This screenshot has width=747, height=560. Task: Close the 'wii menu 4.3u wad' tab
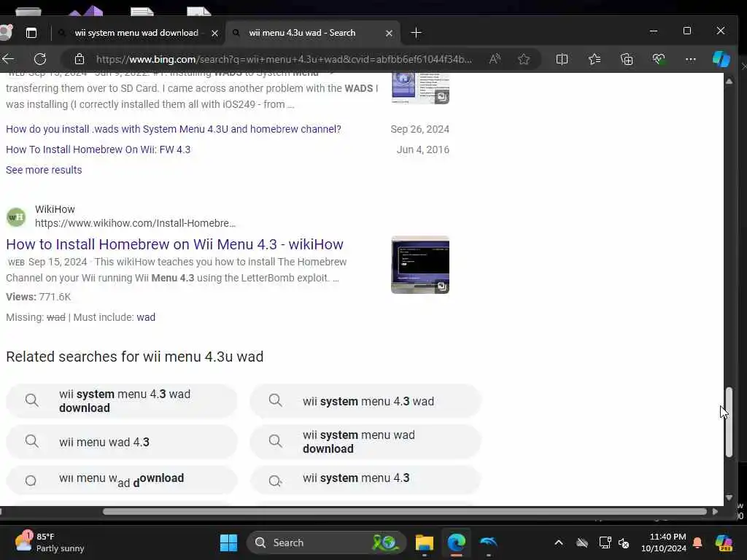(389, 34)
